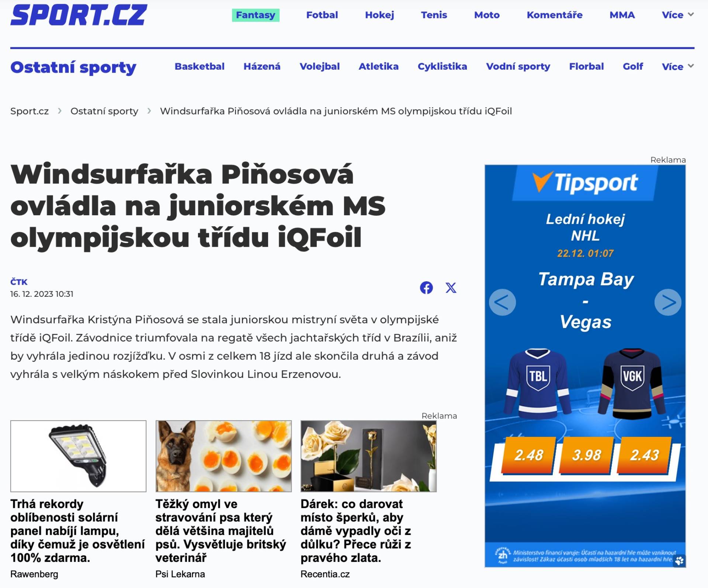The width and height of the screenshot is (708, 588).
Task: Go to Hokej section
Action: [379, 15]
